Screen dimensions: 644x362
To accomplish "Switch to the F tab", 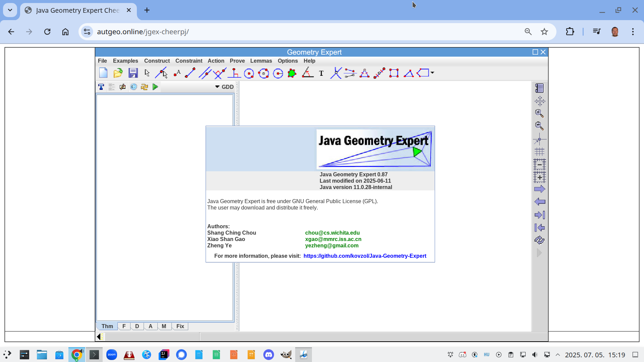I will coord(124,326).
